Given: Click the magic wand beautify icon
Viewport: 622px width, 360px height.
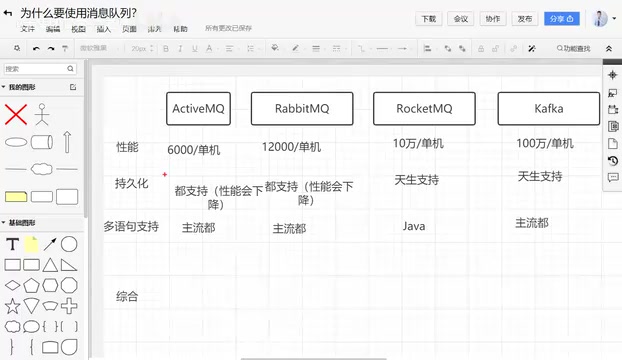Looking at the screenshot, I should pos(532,48).
